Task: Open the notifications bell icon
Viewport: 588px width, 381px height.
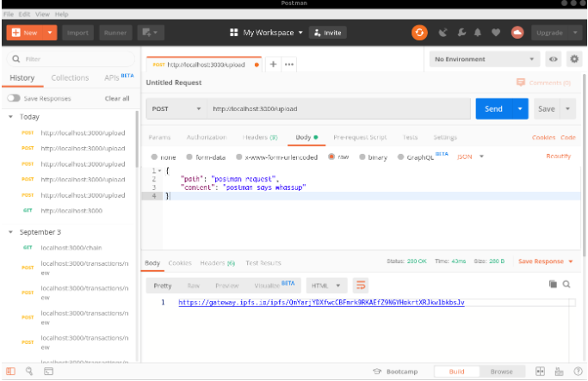Action: pos(478,33)
